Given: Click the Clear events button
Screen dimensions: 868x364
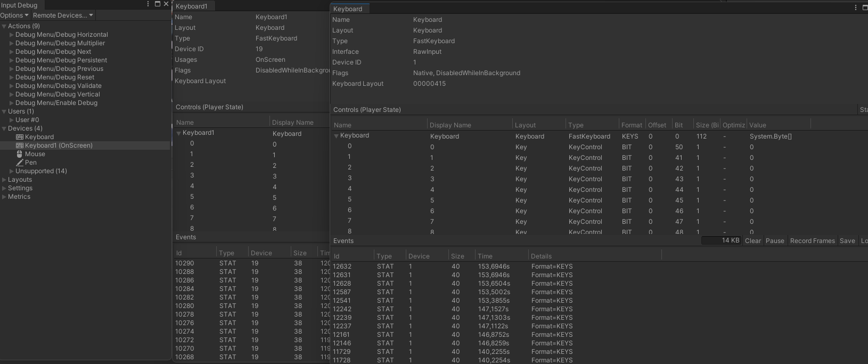Looking at the screenshot, I should 753,241.
